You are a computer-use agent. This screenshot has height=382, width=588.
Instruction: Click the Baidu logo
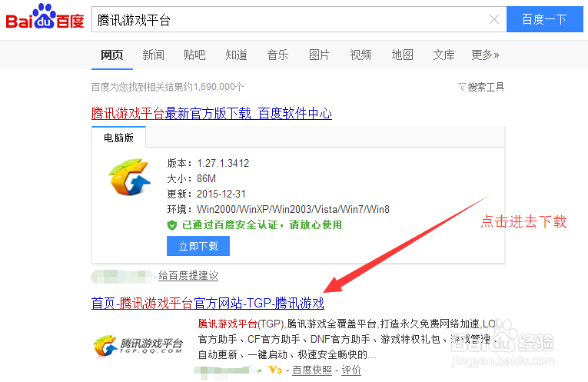pos(45,16)
